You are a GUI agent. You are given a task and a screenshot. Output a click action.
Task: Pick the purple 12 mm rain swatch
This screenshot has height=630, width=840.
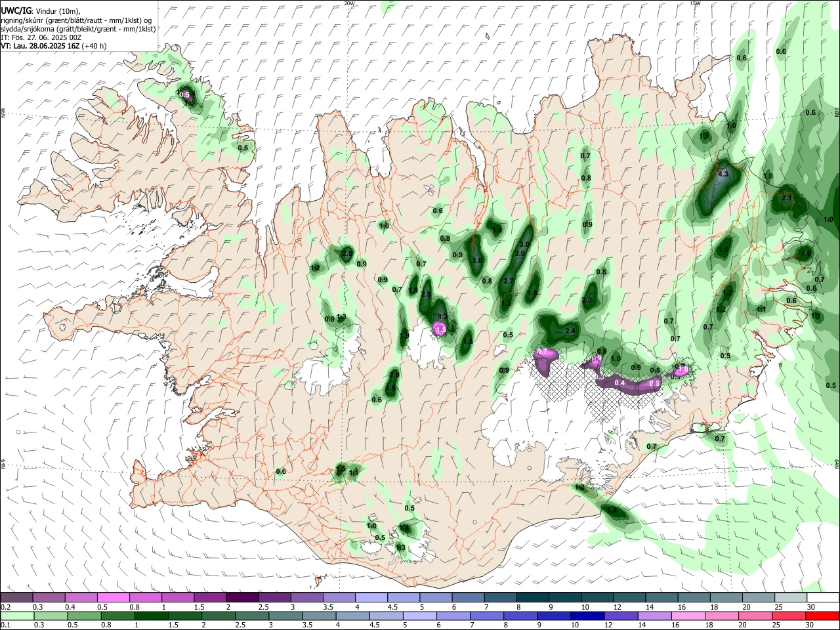(x=621, y=616)
